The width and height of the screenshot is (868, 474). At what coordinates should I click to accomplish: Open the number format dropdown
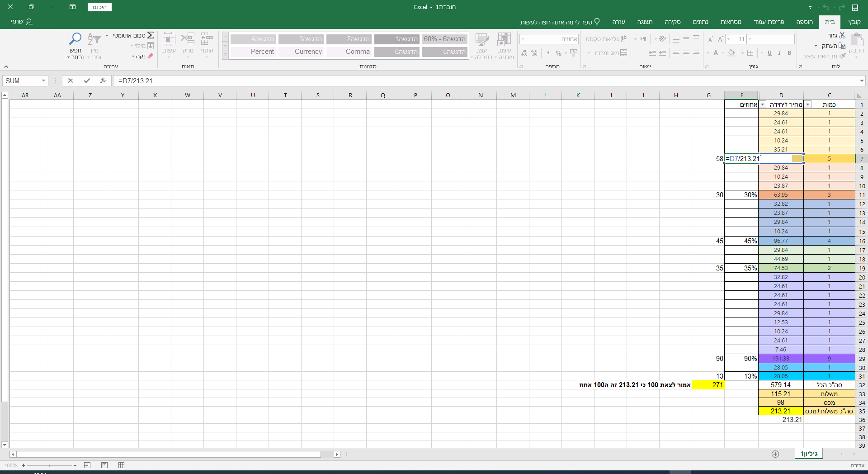[523, 39]
